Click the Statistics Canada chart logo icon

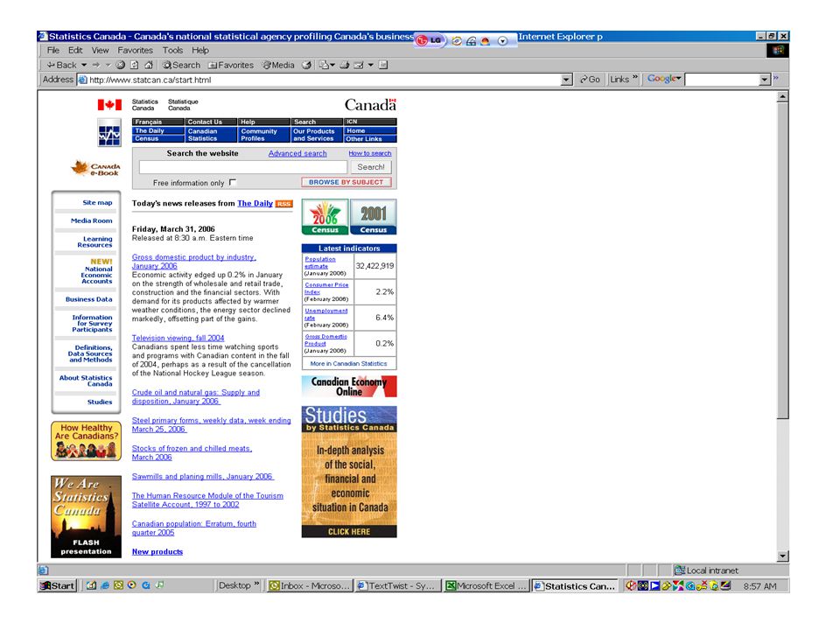click(x=109, y=132)
